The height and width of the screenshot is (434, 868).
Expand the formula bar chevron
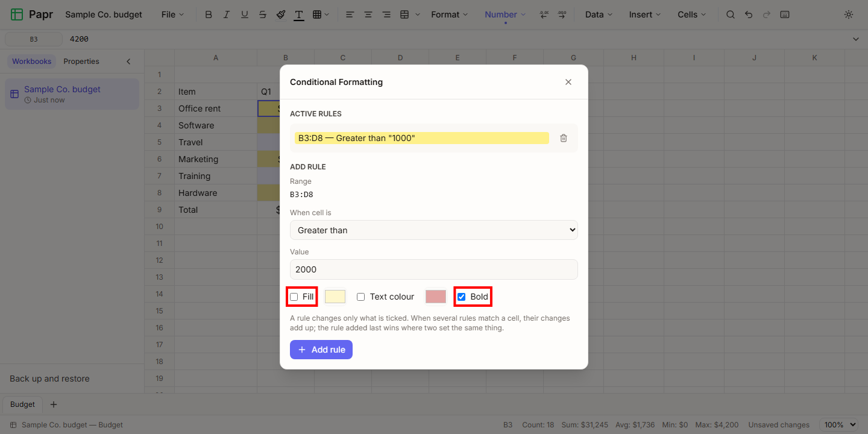coord(856,39)
